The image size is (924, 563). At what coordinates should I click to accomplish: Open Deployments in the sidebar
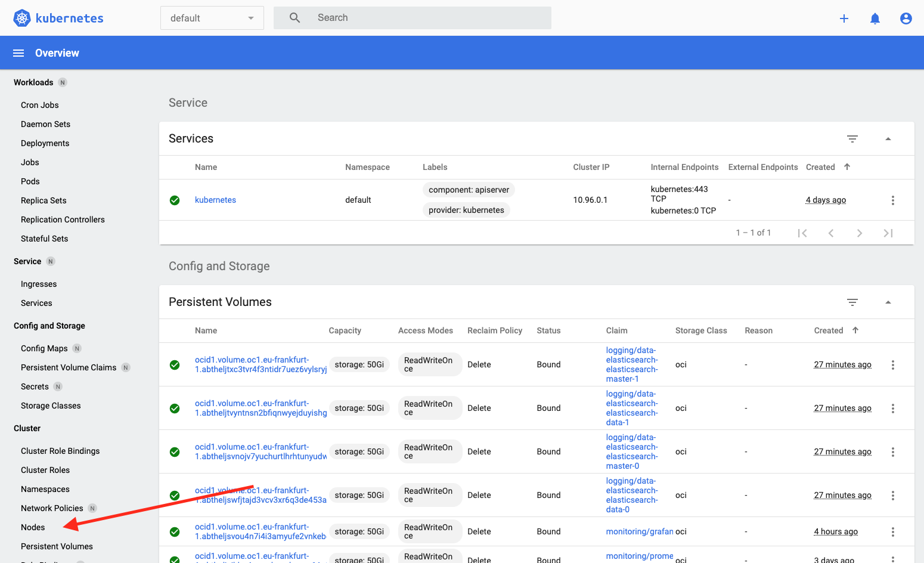point(45,143)
